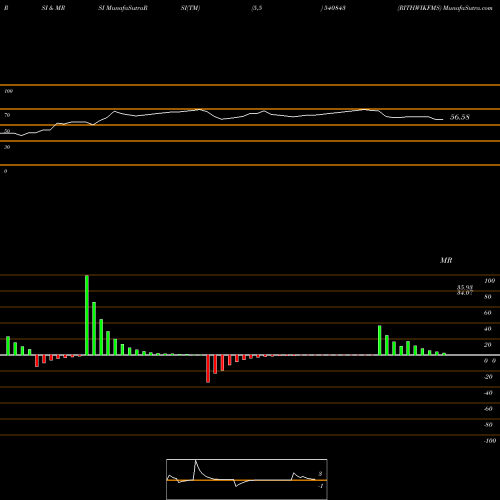Viewport: 500px width, 500px height.
Task: Click the ') 540843' code text
Action: coord(333,8)
